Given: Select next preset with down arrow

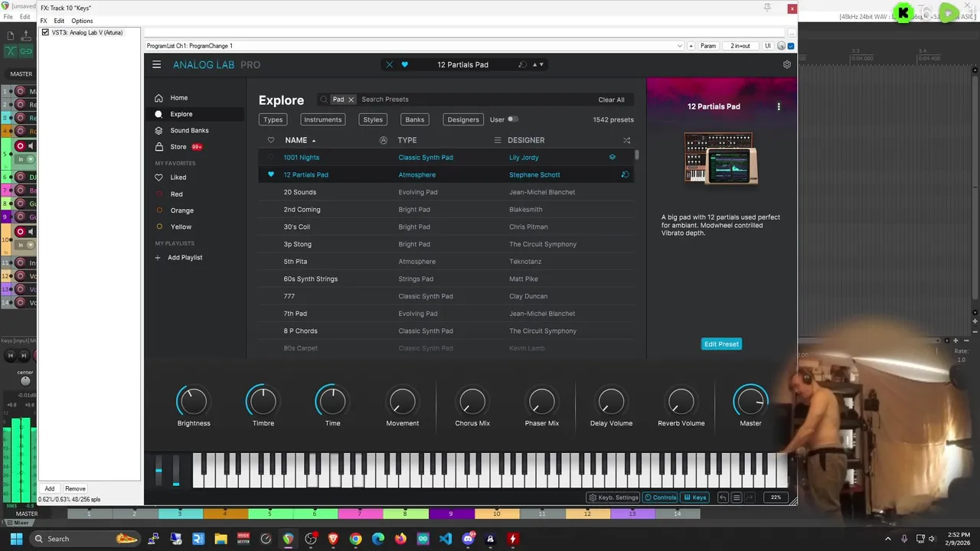Looking at the screenshot, I should click(x=541, y=65).
